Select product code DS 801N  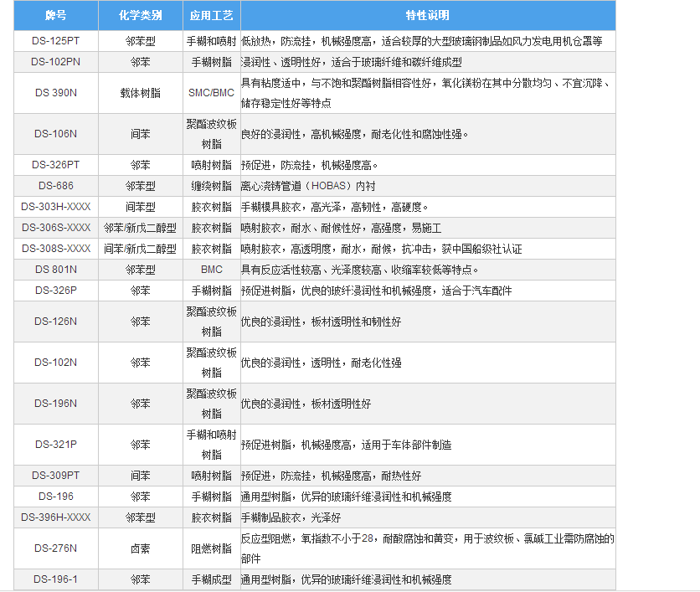pos(56,270)
